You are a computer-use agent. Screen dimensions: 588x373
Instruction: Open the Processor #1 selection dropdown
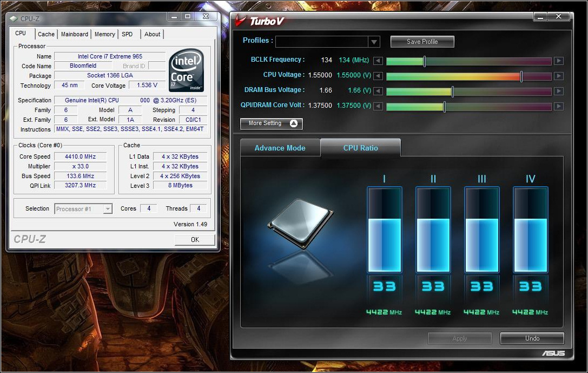(x=108, y=209)
